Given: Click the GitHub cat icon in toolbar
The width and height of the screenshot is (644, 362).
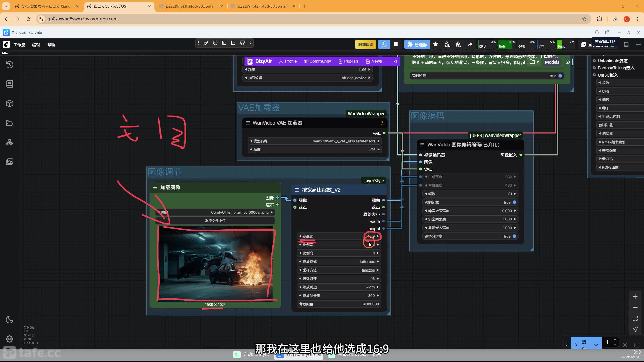Looking at the screenshot, I should [x=242, y=43].
